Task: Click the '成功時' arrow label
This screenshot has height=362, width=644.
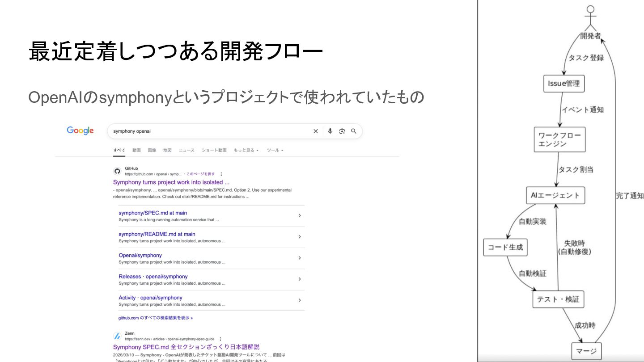Action: (585, 325)
